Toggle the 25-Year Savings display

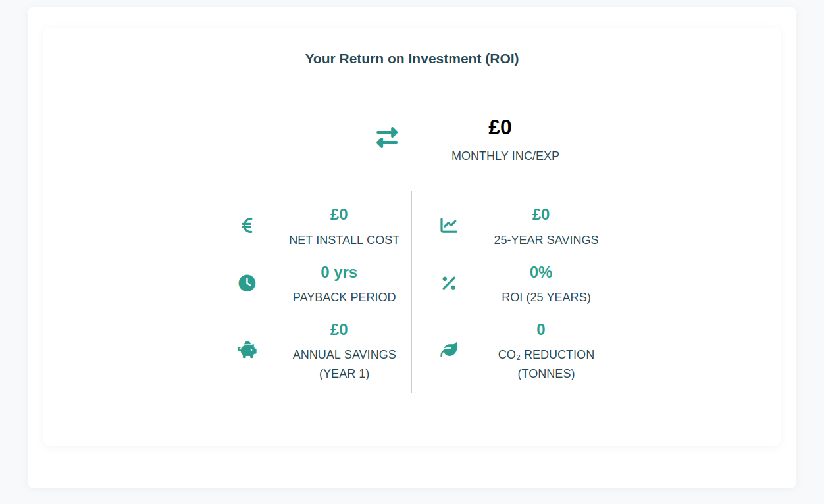click(x=546, y=240)
